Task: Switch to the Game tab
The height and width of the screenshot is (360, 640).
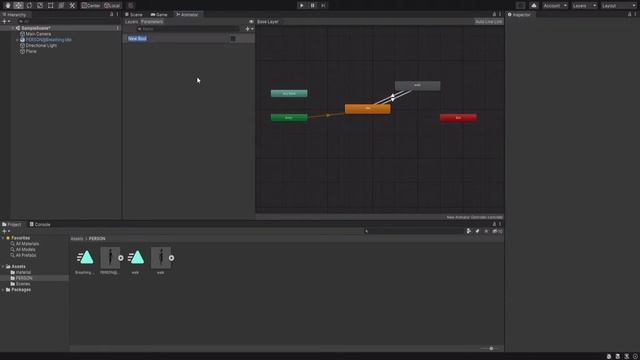Action: [159, 15]
